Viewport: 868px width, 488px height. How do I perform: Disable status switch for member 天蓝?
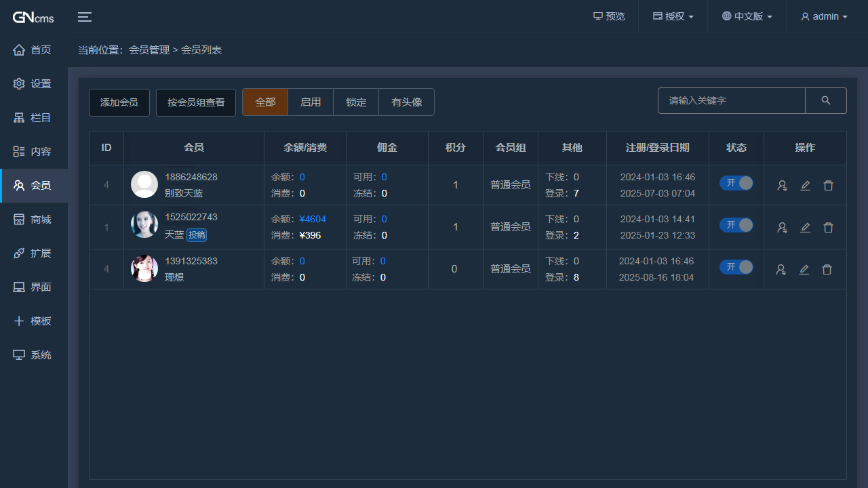click(x=736, y=225)
